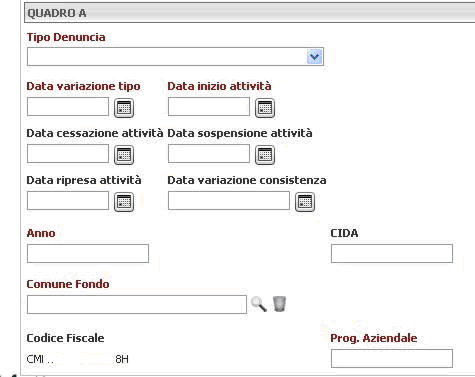Open calendar for Data inizio attività
Screen dimensions: 475x377
(x=265, y=108)
